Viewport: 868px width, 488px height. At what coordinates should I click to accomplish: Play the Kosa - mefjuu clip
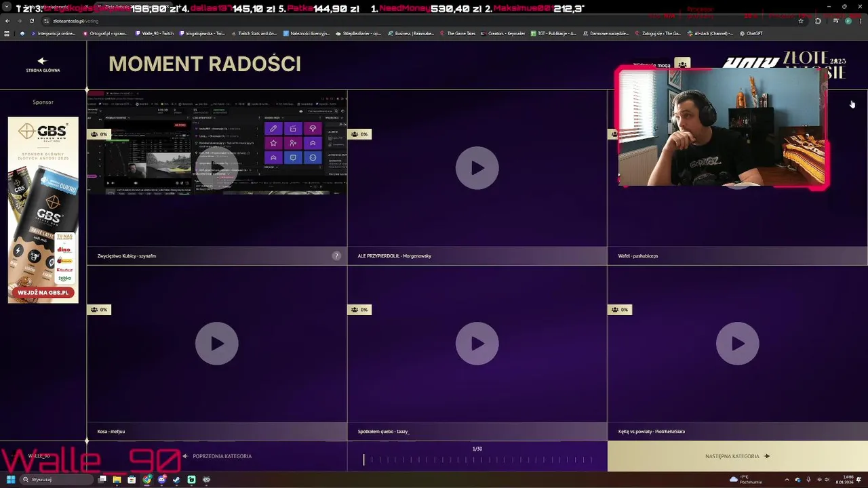tap(216, 344)
